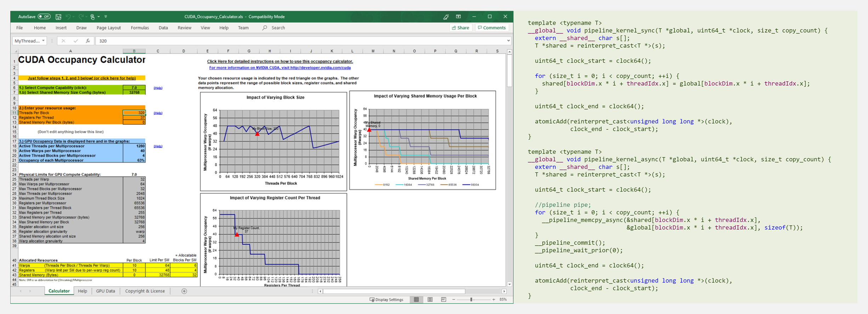Click the Insert Function fx icon

tap(88, 41)
